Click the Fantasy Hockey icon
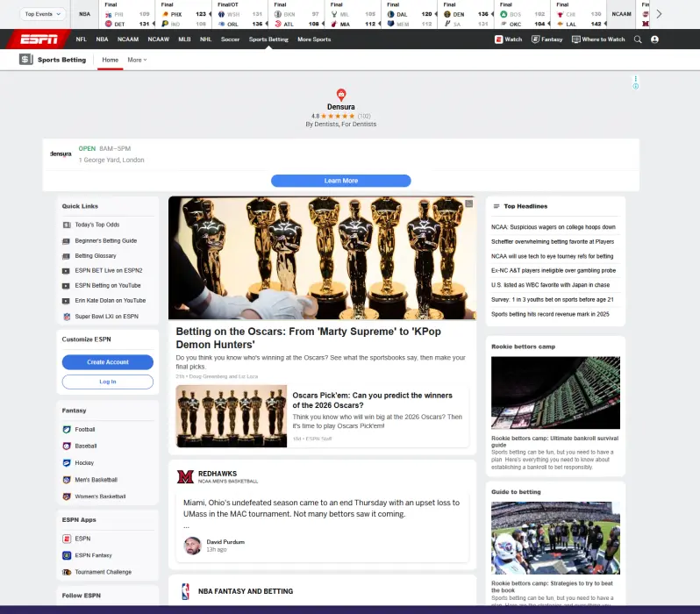The height and width of the screenshot is (614, 700). pyautogui.click(x=67, y=463)
